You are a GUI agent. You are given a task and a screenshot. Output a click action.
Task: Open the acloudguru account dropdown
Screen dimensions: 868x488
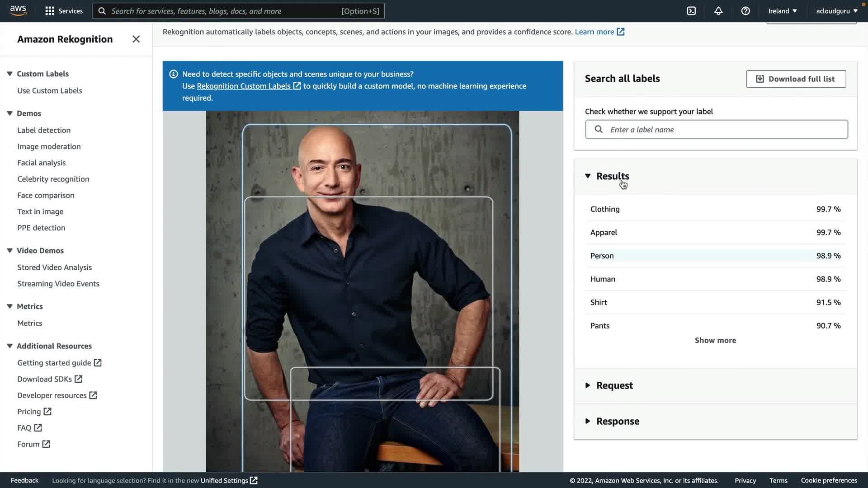(x=836, y=11)
